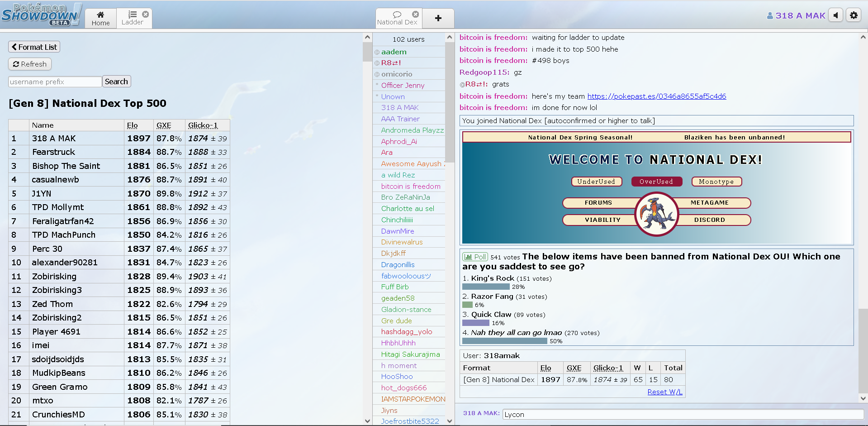Refresh the ladder rankings

coord(30,64)
